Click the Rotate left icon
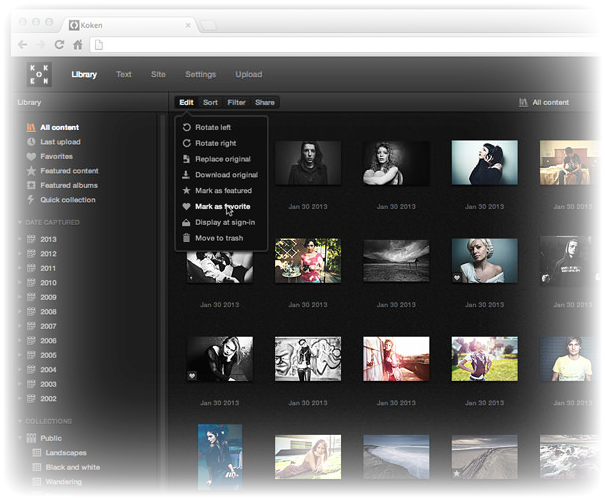The height and width of the screenshot is (500, 605). tap(186, 127)
